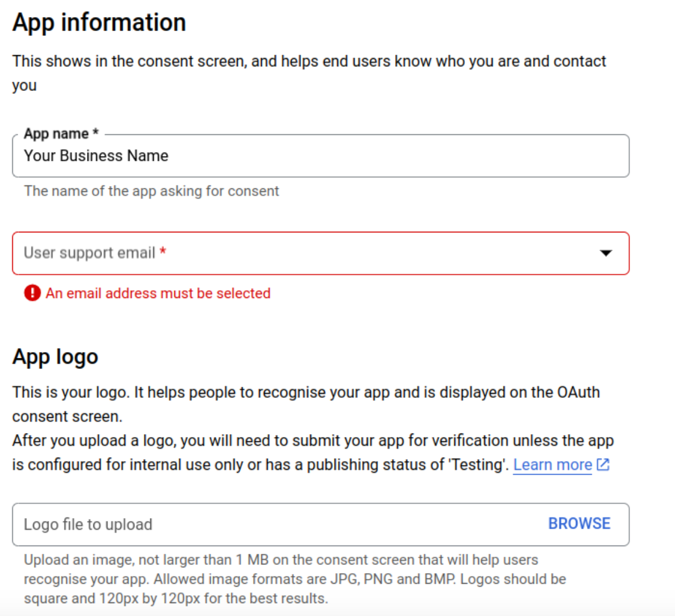This screenshot has height=616, width=675.
Task: Select the 'Your Business Name' text value
Action: (96, 155)
